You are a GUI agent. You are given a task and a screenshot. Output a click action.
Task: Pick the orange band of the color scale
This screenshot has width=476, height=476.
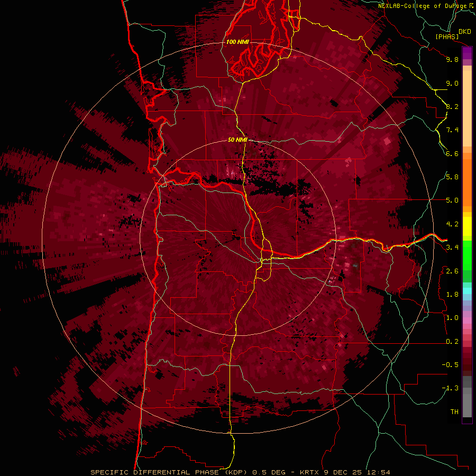tap(467, 182)
